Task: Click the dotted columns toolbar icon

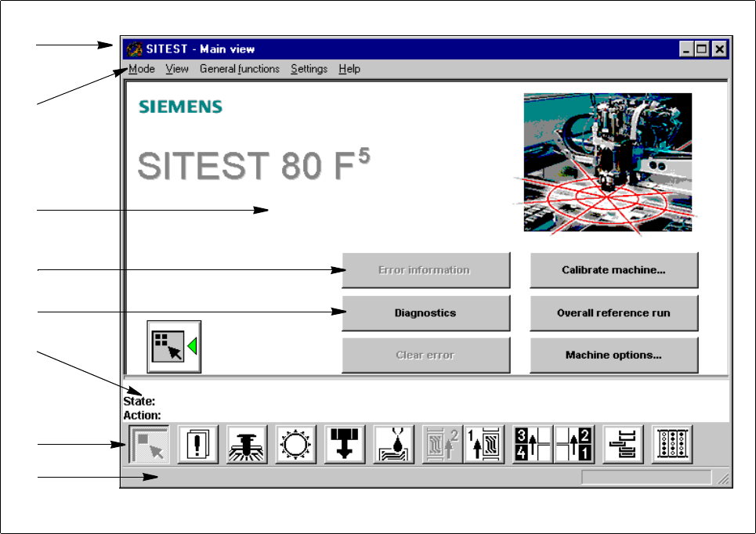Action: (x=672, y=445)
